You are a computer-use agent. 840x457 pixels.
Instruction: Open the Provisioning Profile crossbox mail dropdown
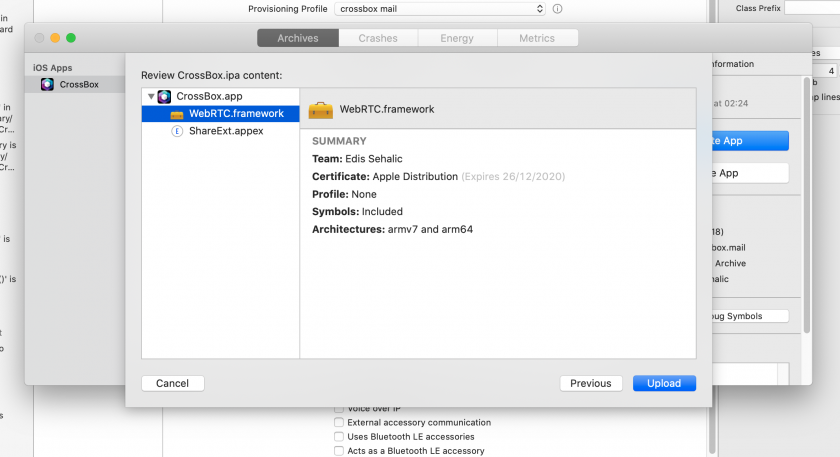pos(440,9)
